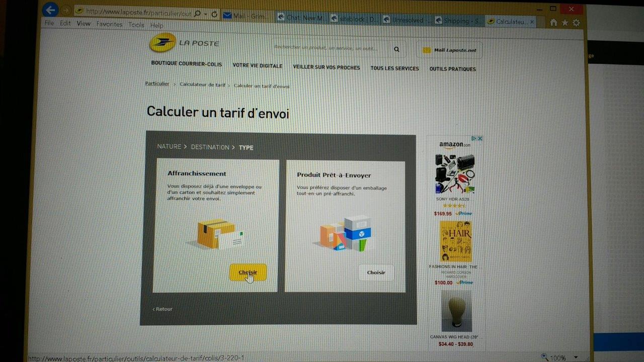Click the ad choices icon above Amazon ad
644x362 pixels.
[x=473, y=138]
